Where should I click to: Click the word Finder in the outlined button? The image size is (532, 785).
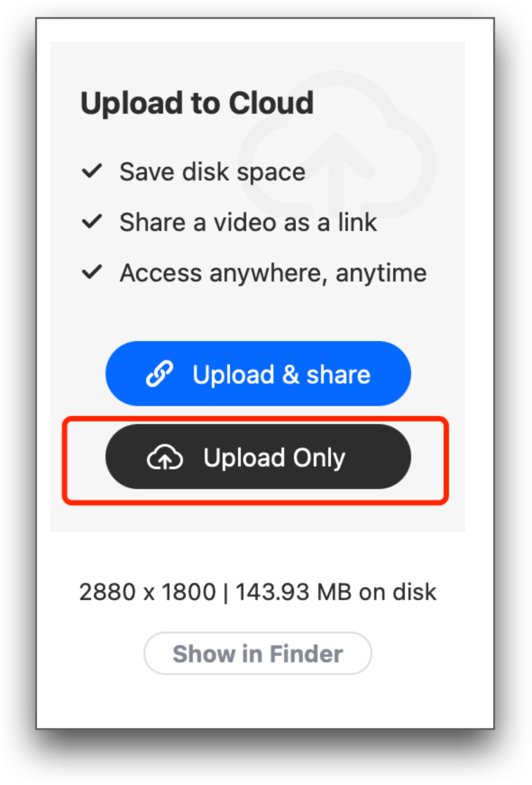[x=307, y=654]
